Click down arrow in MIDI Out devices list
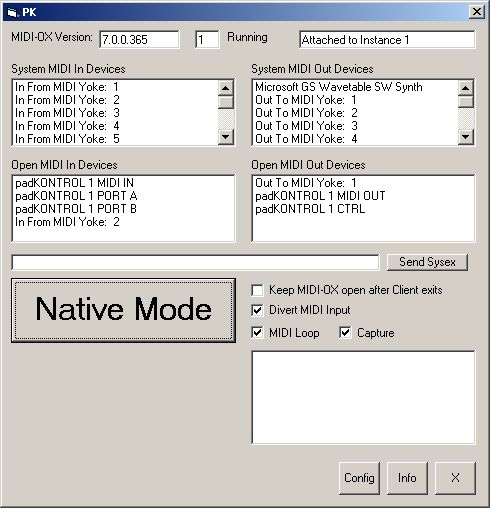This screenshot has height=508, width=490. coord(466,137)
